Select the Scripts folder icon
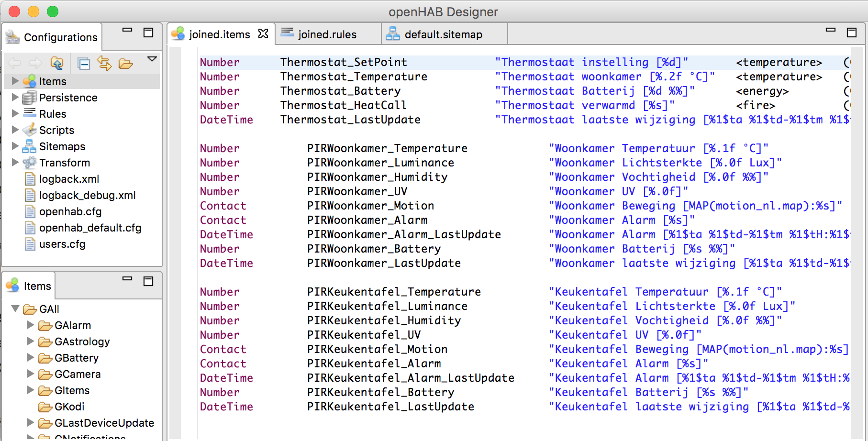 click(x=30, y=130)
